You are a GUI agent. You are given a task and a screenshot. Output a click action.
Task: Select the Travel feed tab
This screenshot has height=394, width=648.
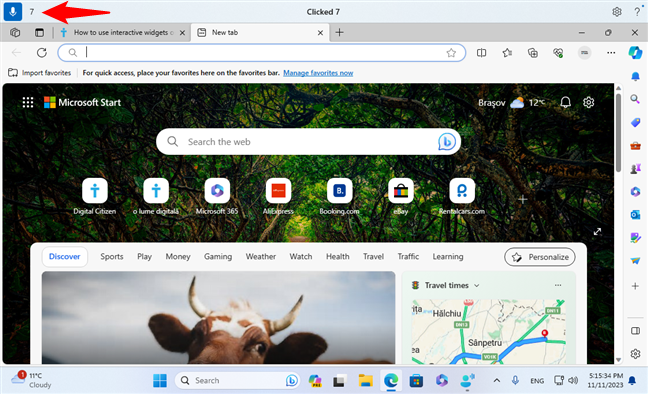tap(373, 257)
